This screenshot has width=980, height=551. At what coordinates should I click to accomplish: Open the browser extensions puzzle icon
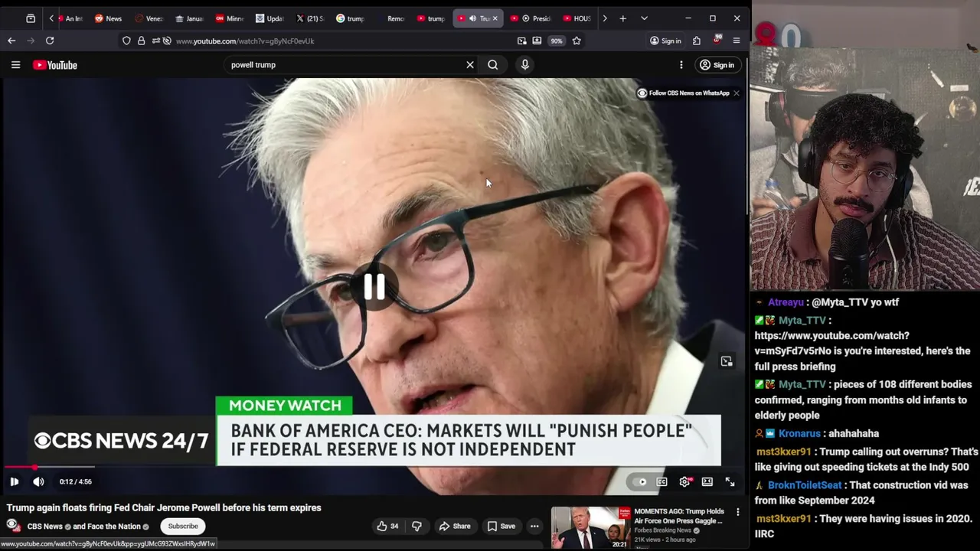[x=697, y=41]
